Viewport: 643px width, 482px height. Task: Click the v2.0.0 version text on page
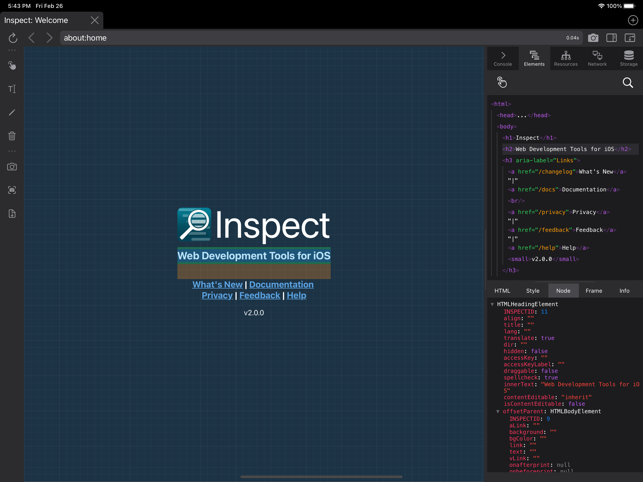(x=254, y=313)
